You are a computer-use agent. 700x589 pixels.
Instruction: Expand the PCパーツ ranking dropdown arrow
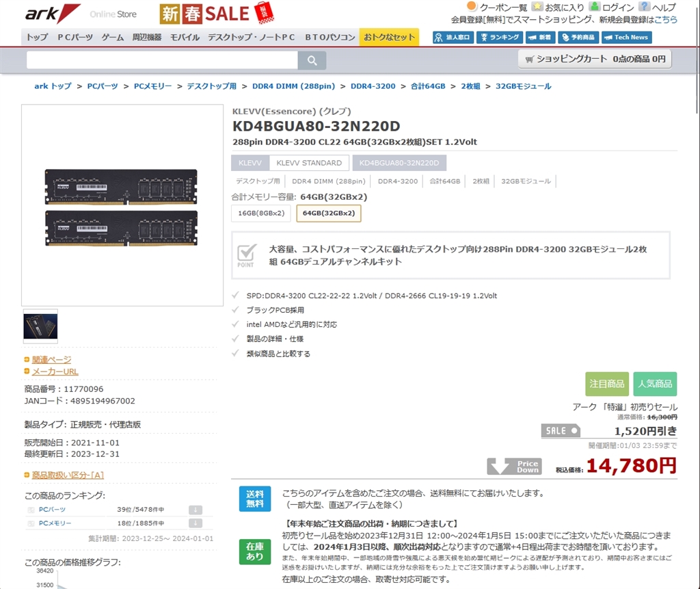195,509
